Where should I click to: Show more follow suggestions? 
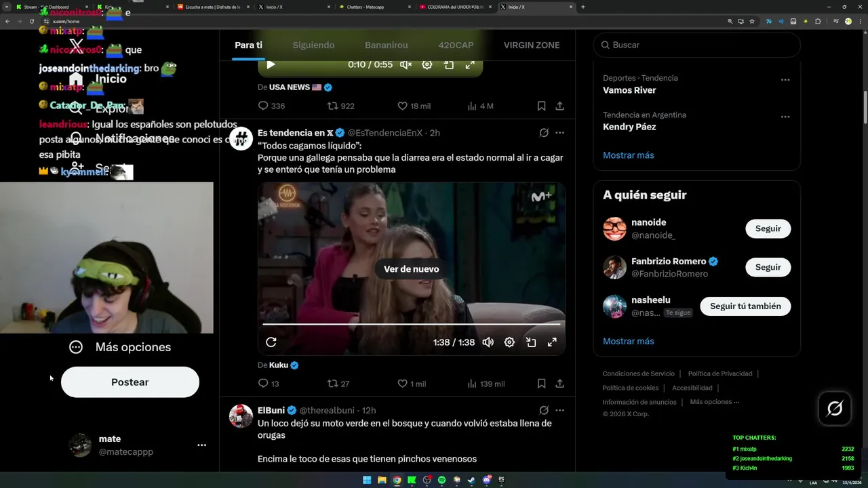click(x=629, y=341)
